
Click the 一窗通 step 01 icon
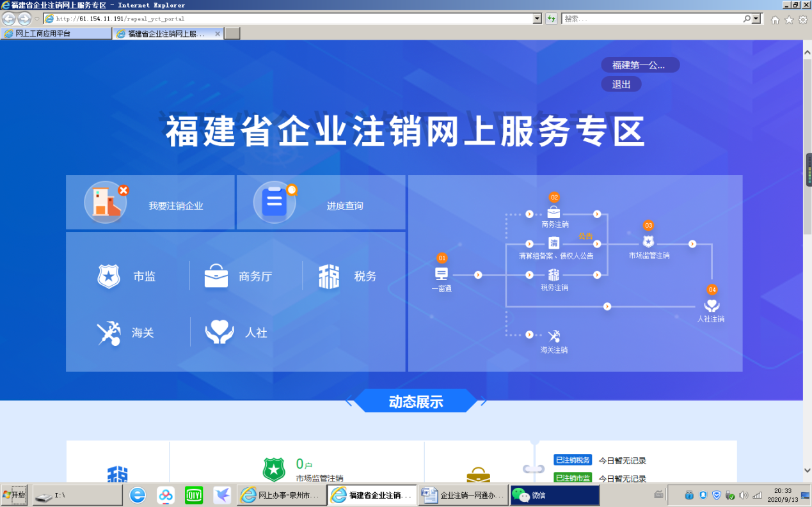tap(442, 274)
